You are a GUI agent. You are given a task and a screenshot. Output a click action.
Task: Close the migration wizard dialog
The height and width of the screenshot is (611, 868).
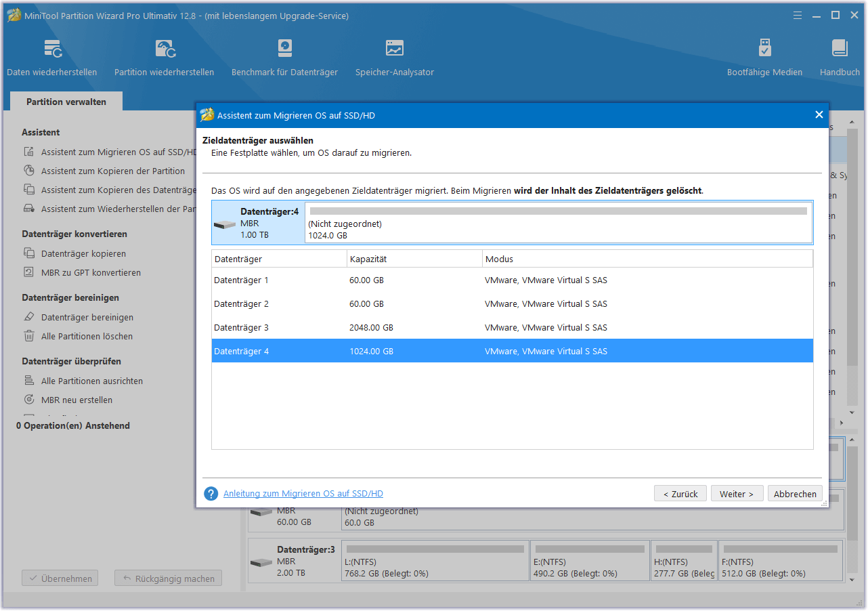tap(819, 115)
